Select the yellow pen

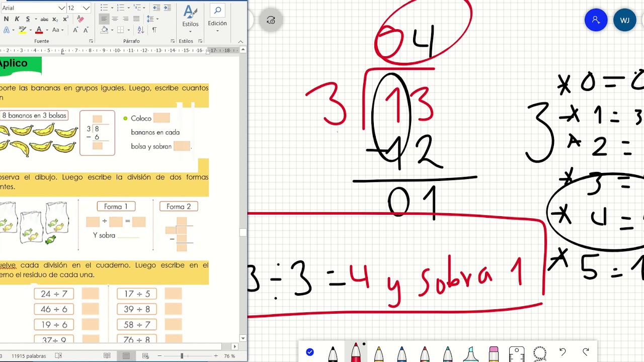(379, 353)
